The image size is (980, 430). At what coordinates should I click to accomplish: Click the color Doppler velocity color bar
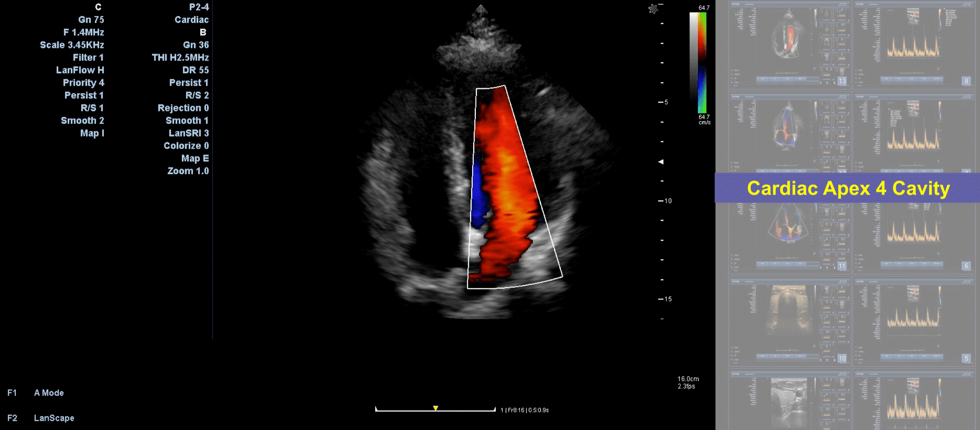(702, 62)
